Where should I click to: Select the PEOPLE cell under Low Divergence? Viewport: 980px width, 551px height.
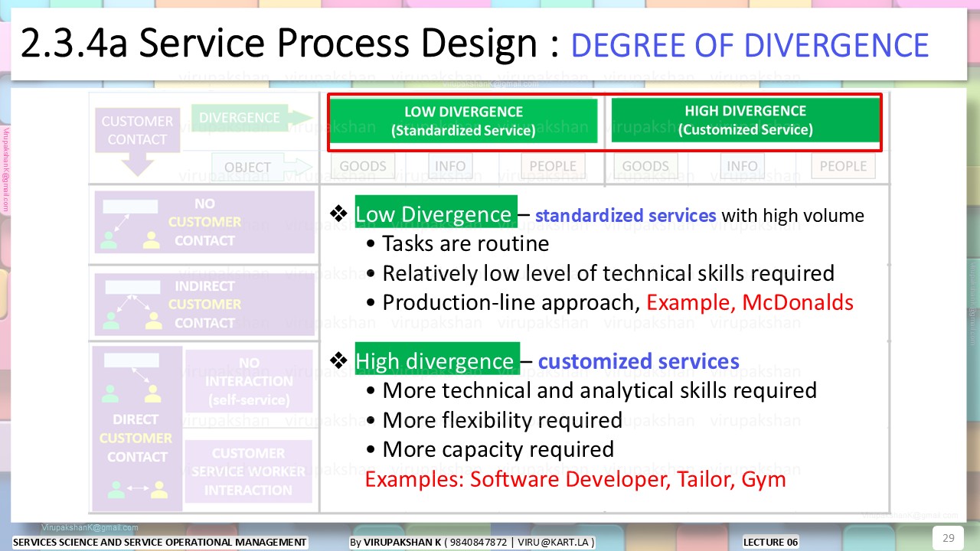click(553, 166)
